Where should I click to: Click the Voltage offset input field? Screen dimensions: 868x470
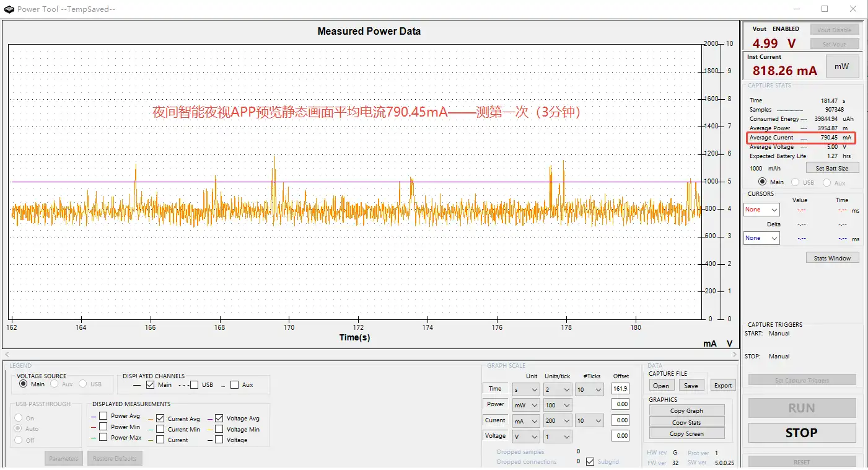pos(620,436)
